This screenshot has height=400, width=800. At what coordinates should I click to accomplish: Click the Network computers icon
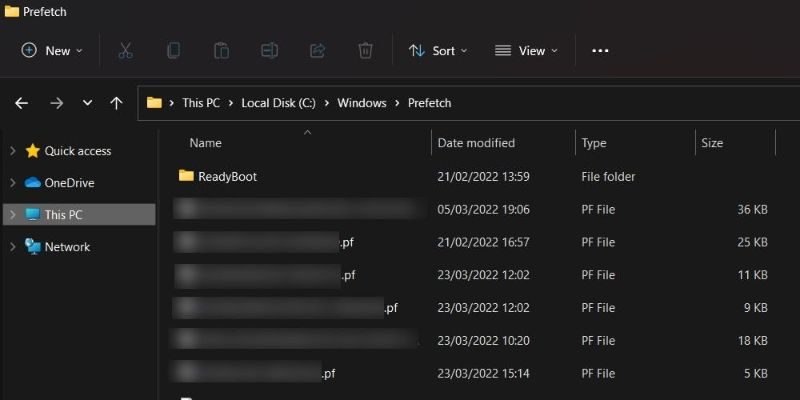click(33, 247)
